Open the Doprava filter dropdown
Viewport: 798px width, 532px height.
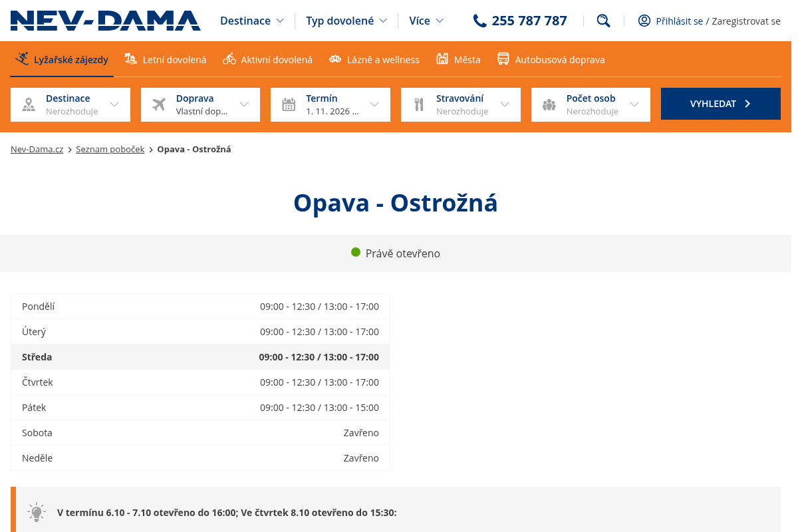pos(200,104)
